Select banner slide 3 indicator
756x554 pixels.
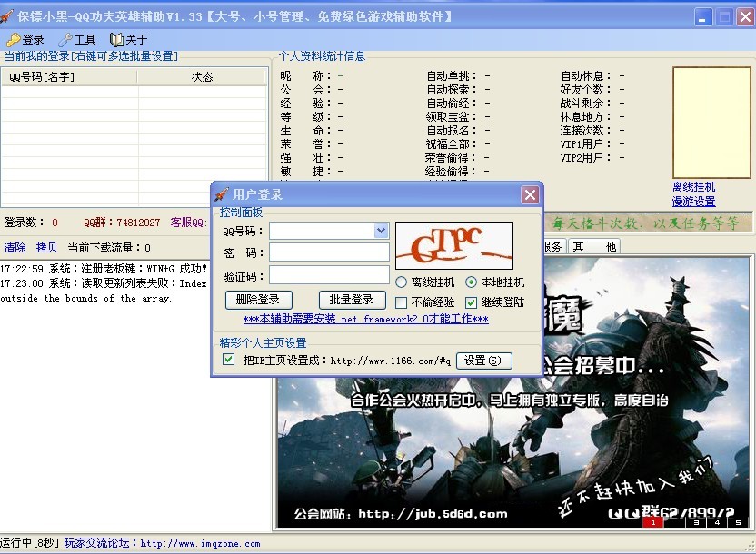[696, 523]
